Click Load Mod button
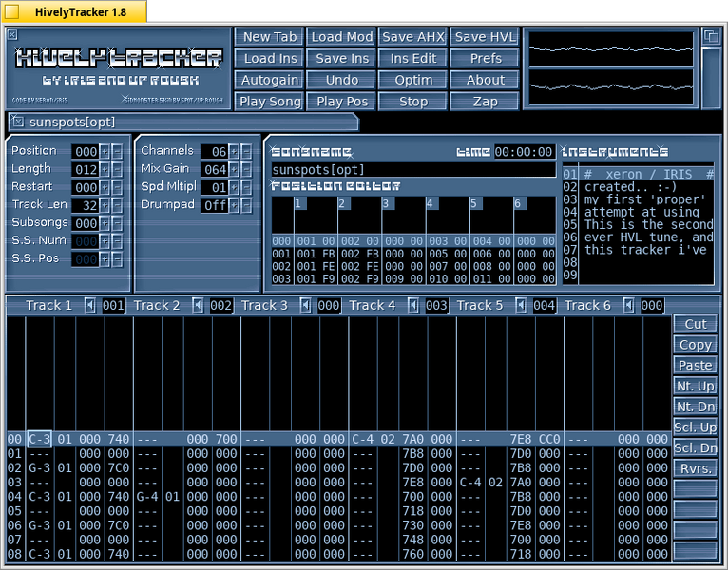728x570 pixels. (341, 37)
